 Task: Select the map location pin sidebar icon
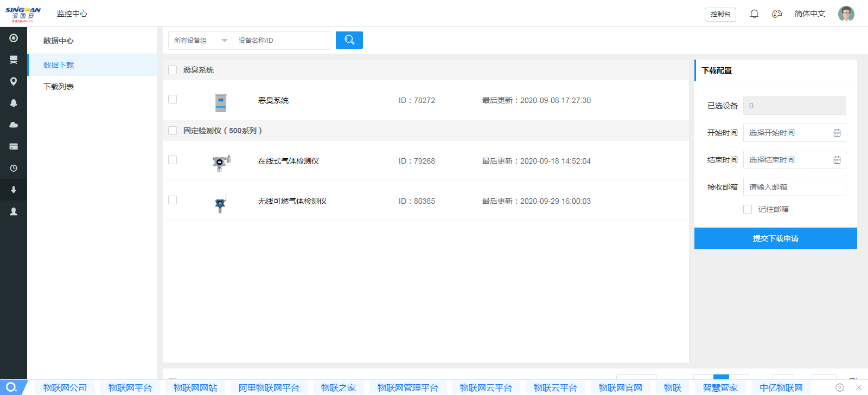14,81
